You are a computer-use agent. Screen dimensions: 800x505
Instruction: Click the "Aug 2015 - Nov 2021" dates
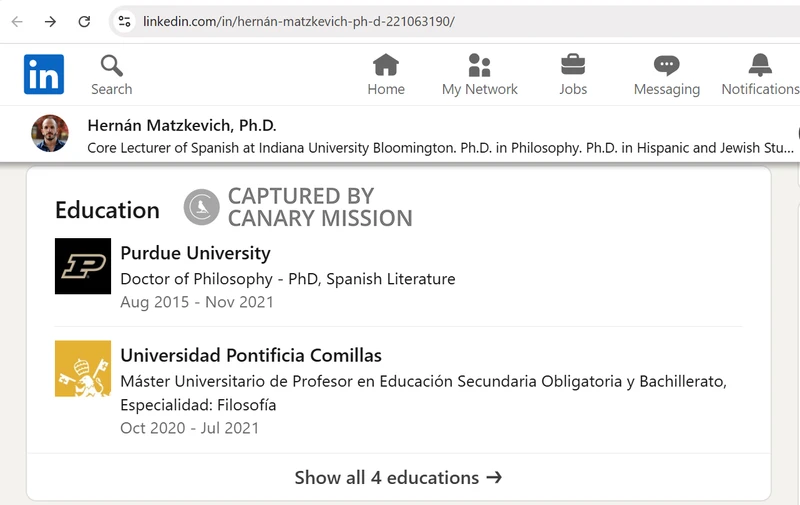(x=197, y=302)
